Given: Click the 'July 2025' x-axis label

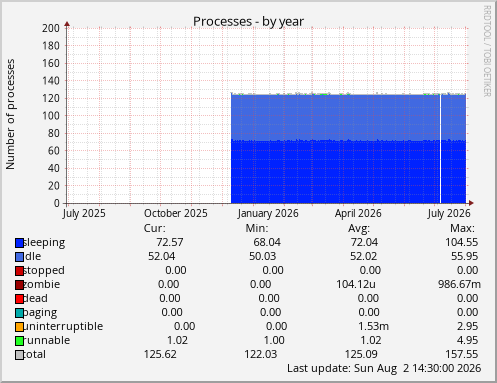Looking at the screenshot, I should [84, 213].
